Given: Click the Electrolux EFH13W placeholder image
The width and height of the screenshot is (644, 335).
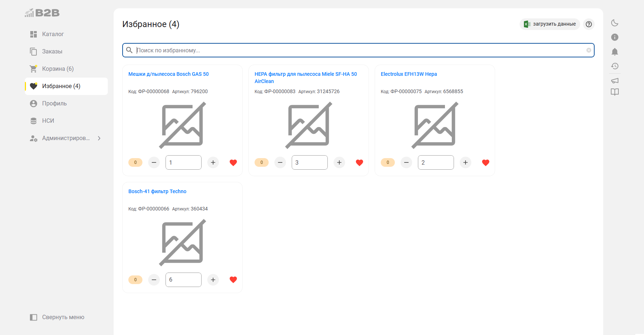Looking at the screenshot, I should click(435, 125).
